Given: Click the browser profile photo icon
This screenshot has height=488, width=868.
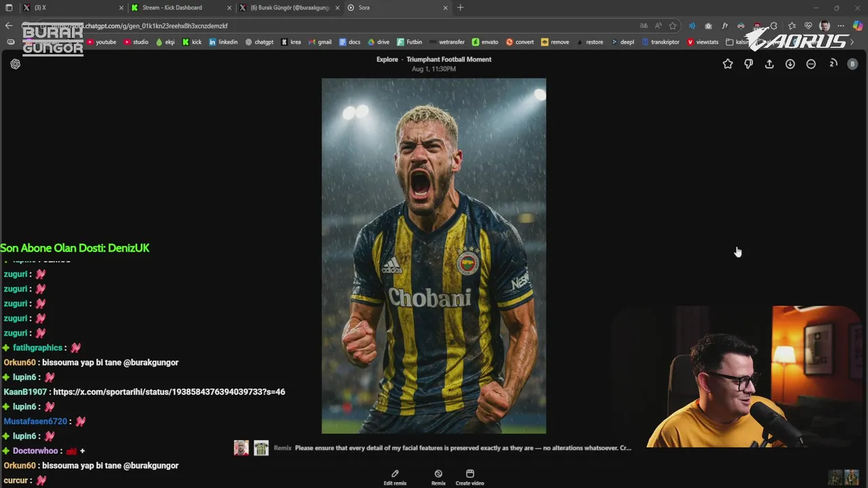Looking at the screenshot, I should point(825,26).
